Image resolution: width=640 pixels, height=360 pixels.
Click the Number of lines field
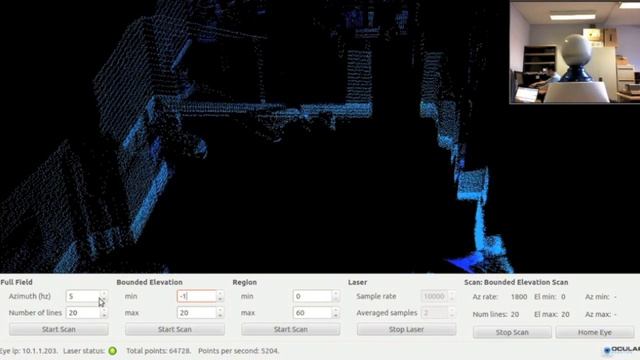tap(83, 313)
